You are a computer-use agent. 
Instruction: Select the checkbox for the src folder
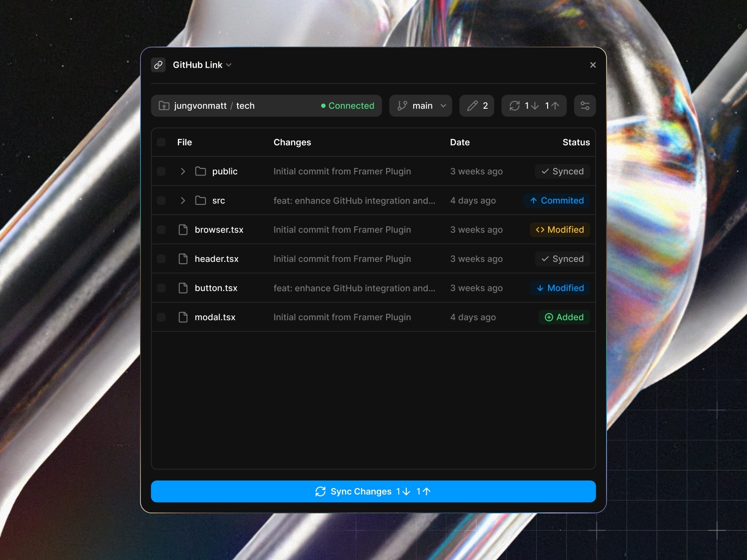pyautogui.click(x=162, y=200)
